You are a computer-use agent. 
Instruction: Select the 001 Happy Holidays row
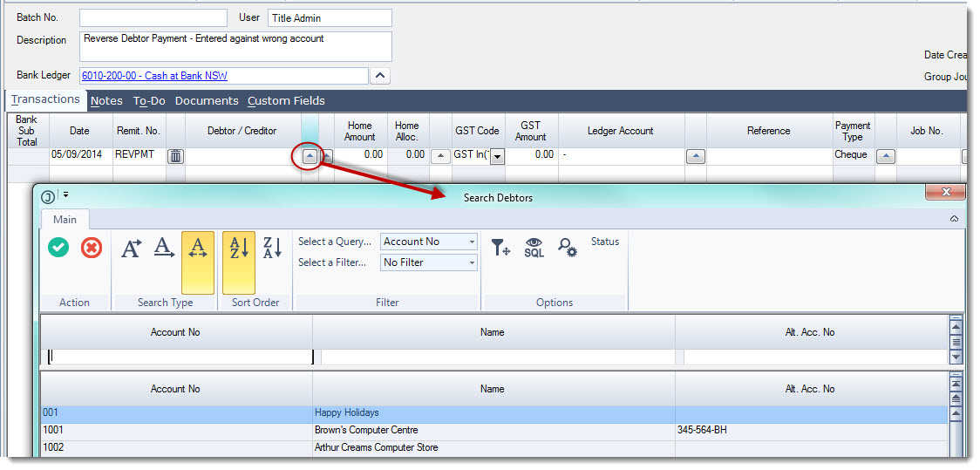[493, 413]
